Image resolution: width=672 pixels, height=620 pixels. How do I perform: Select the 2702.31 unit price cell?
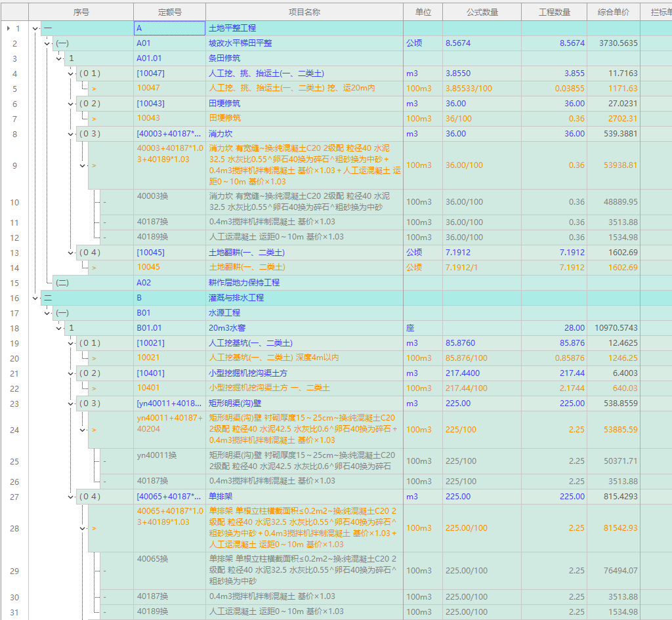pos(614,119)
